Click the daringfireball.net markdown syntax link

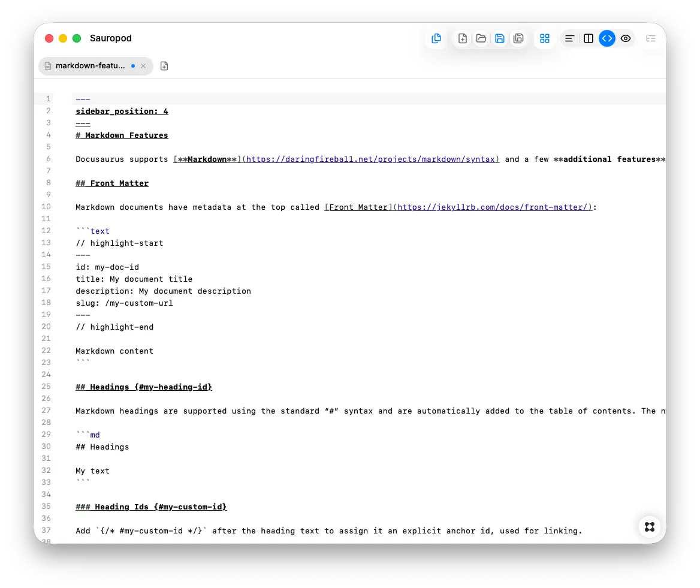[370, 159]
